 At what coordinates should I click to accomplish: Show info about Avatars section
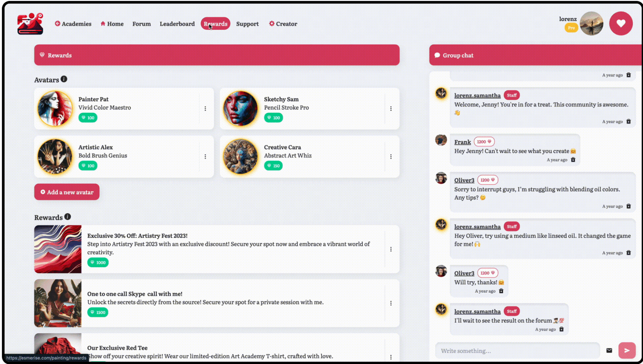click(x=64, y=79)
